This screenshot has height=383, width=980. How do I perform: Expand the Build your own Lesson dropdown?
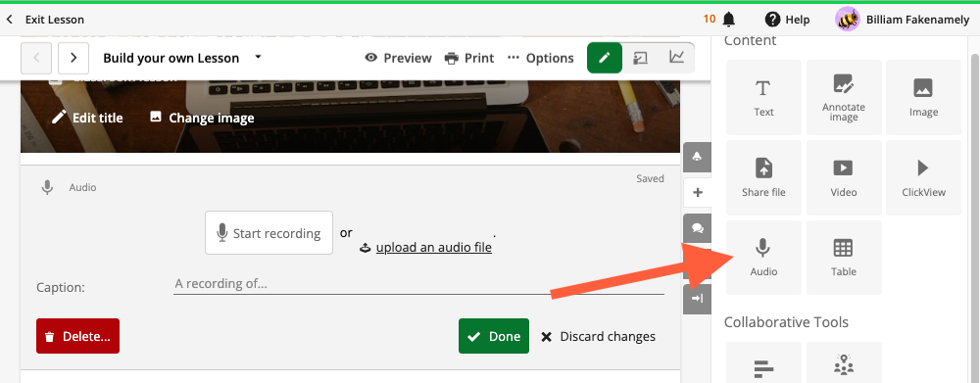tap(258, 57)
